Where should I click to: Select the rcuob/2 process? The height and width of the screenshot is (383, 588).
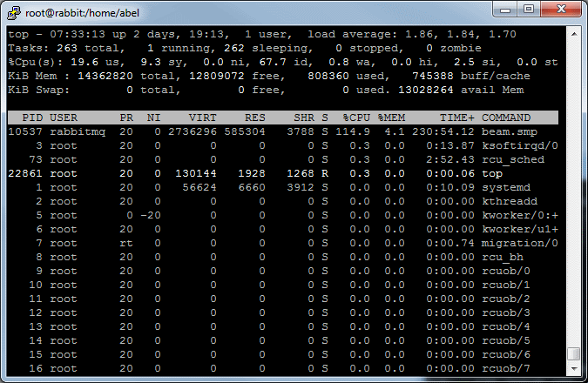[506, 299]
